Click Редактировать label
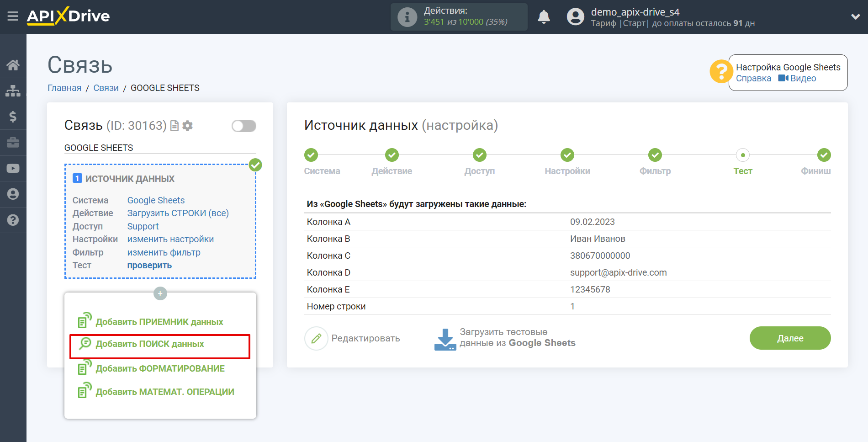Screen dimensions: 868x442 pos(365,338)
